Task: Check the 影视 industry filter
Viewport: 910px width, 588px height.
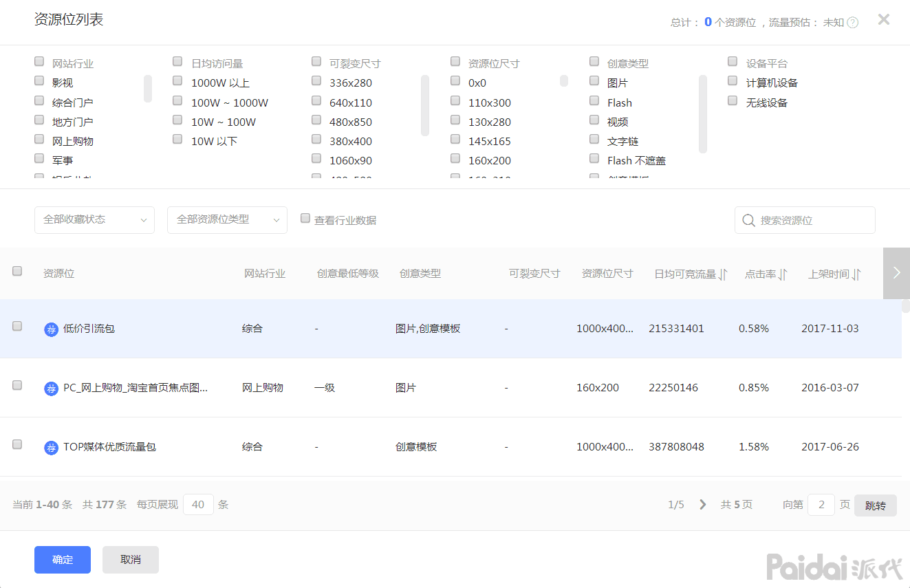Action: tap(39, 80)
